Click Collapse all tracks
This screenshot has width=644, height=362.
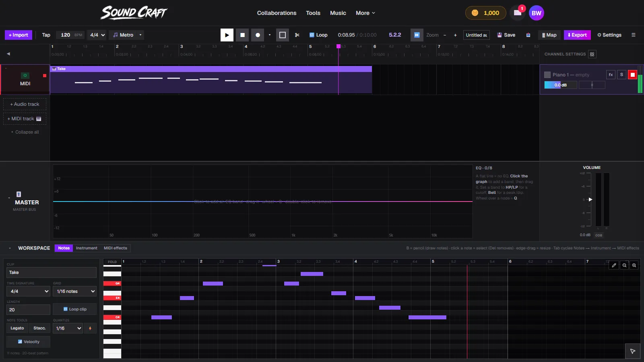(25, 132)
